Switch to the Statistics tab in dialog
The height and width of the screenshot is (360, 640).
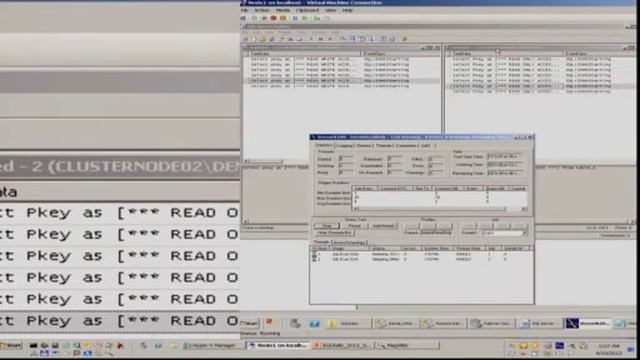tap(323, 145)
